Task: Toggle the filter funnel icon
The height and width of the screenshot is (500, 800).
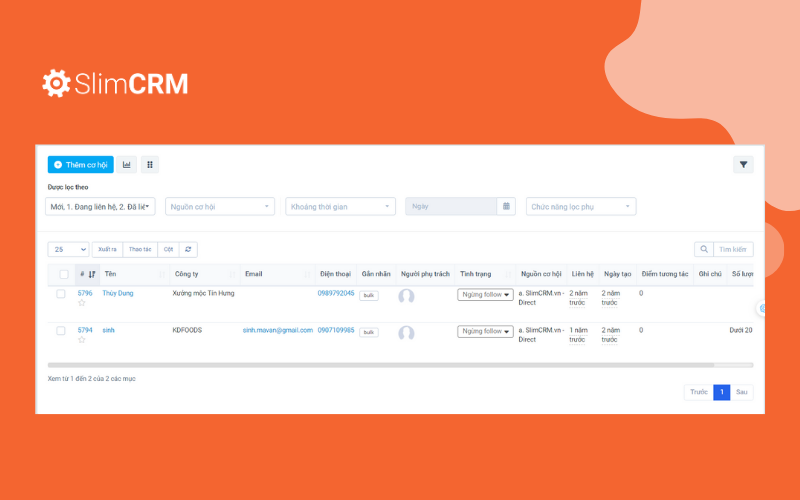Action: [x=743, y=165]
